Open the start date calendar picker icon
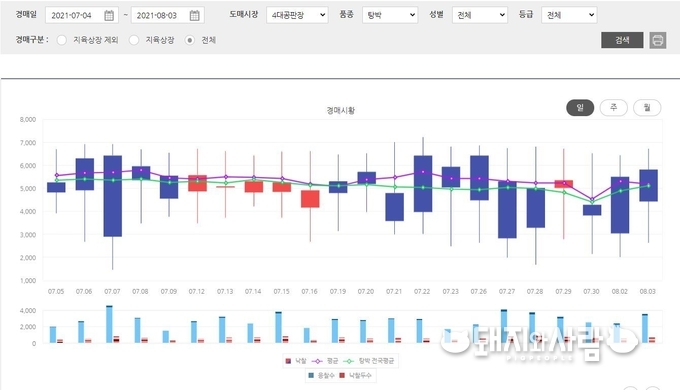 [109, 16]
